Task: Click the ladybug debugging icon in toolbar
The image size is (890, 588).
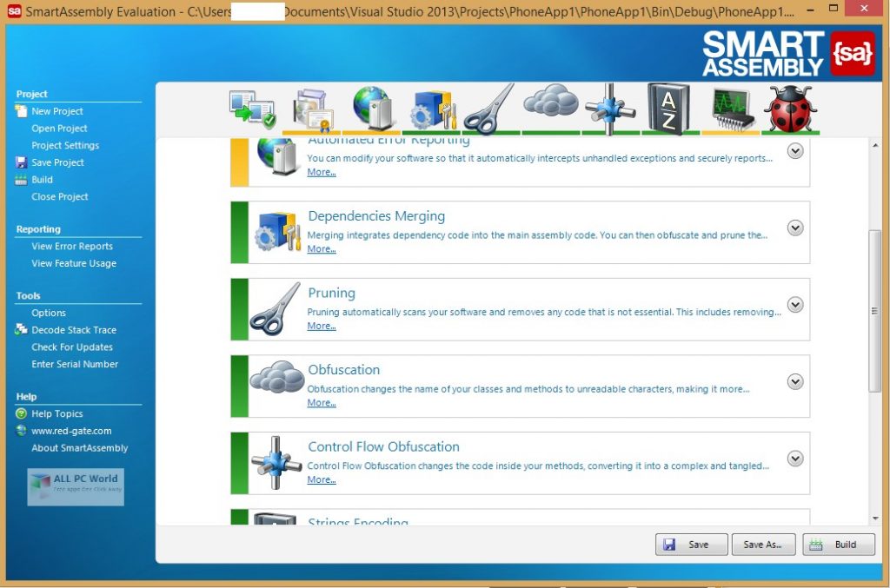Action: [789, 108]
